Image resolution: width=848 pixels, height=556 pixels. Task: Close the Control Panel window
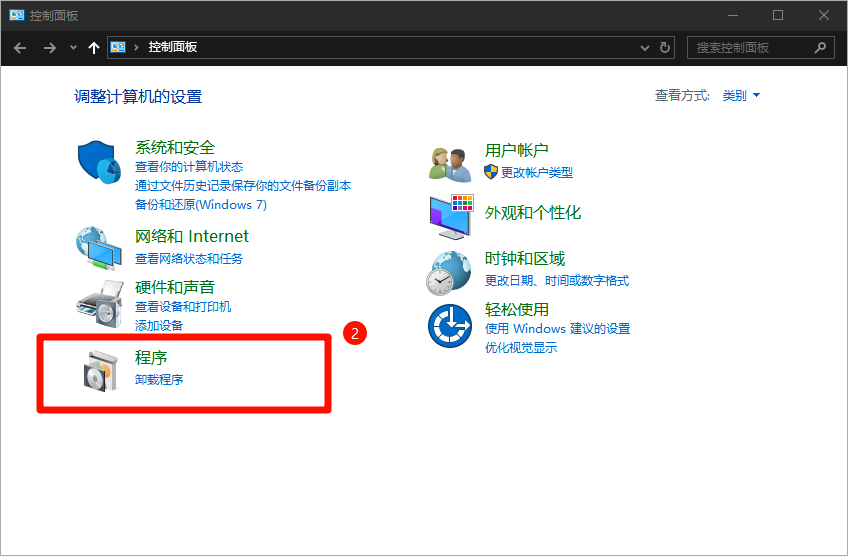824,15
